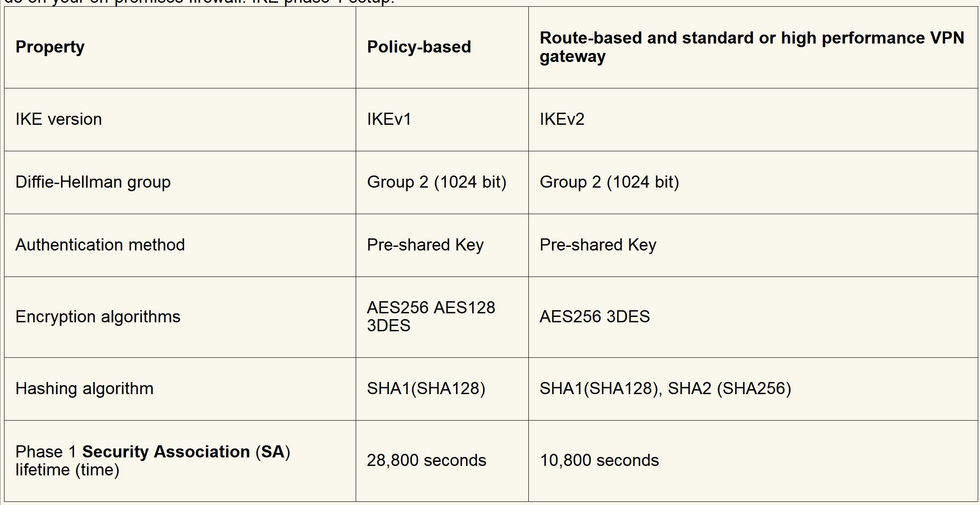Click the Policy-based column header

tap(419, 47)
